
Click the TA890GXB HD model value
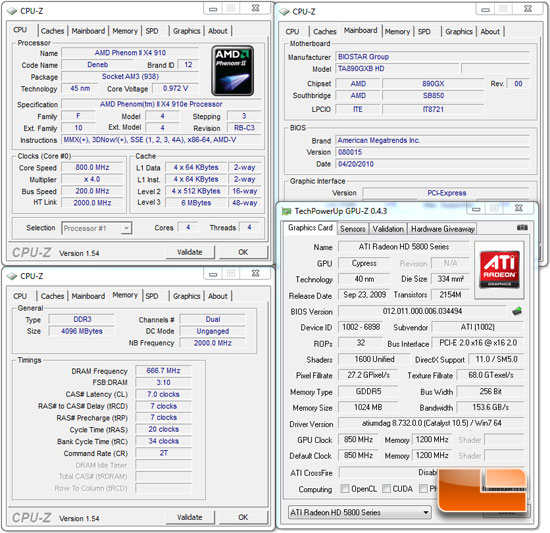point(397,68)
